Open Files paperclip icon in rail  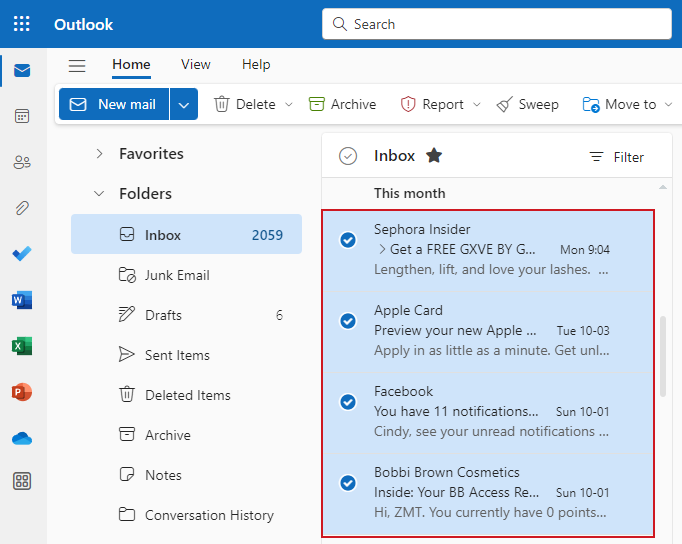pos(22,208)
